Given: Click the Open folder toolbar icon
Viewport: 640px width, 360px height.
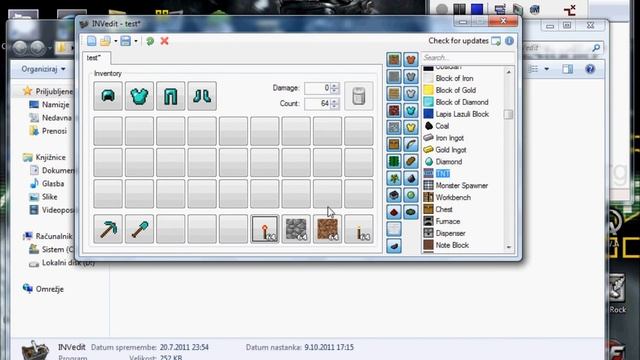Looking at the screenshot, I should (105, 41).
